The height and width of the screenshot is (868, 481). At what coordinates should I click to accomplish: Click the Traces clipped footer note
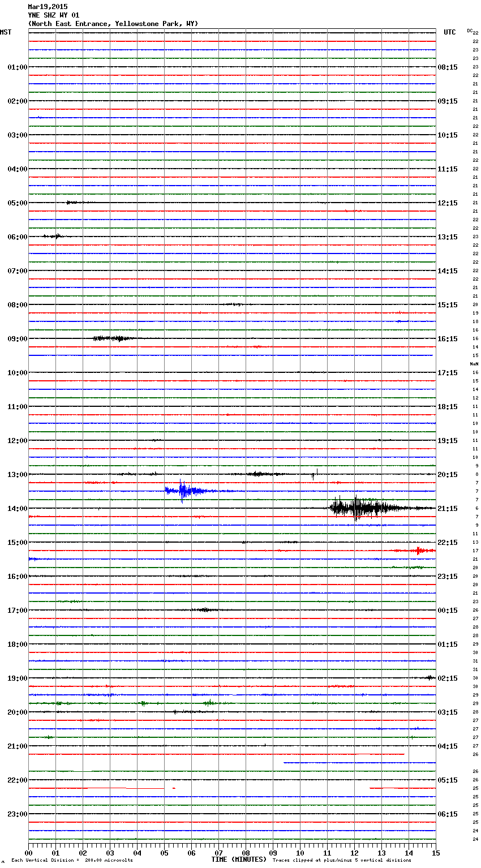tap(342, 861)
